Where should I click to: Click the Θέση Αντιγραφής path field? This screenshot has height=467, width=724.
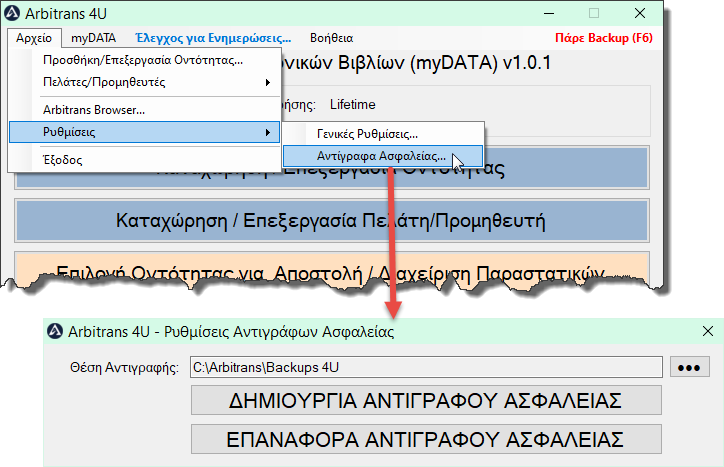pyautogui.click(x=426, y=367)
